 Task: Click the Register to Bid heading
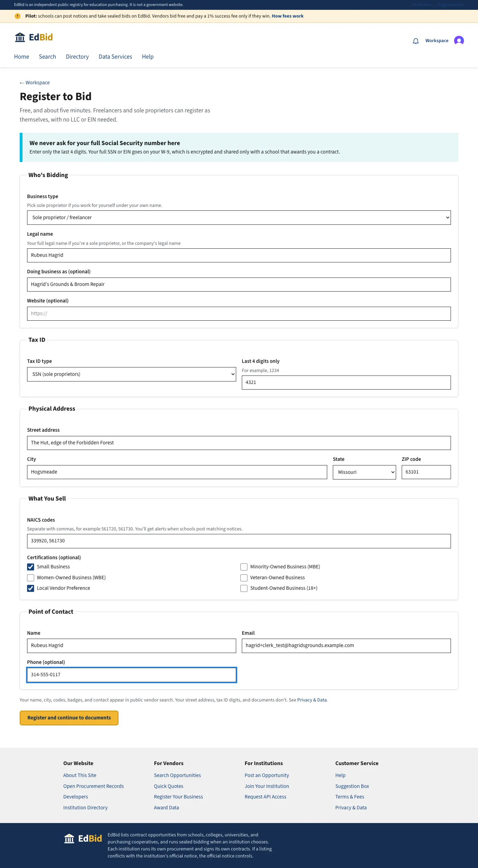[x=56, y=97]
